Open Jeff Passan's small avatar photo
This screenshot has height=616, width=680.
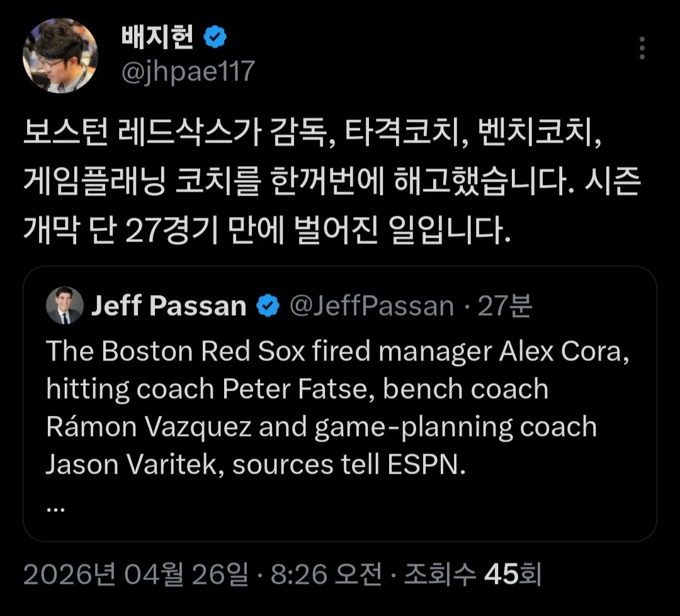tap(64, 306)
